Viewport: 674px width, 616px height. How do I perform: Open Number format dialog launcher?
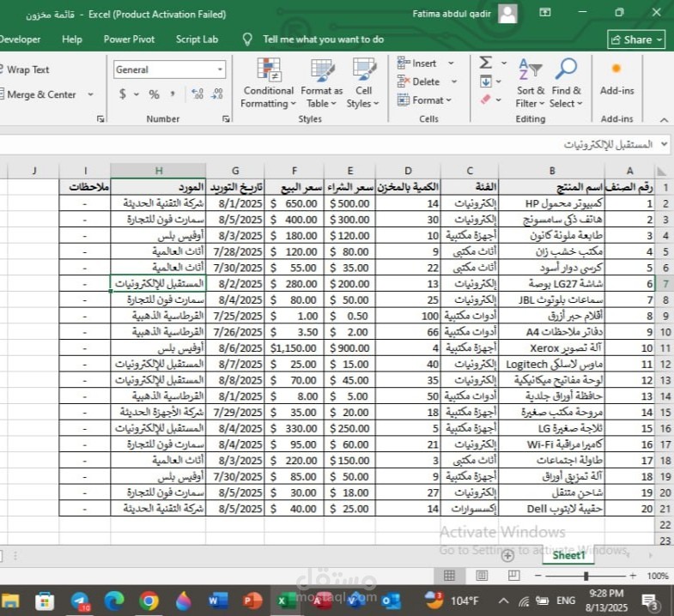click(x=226, y=119)
